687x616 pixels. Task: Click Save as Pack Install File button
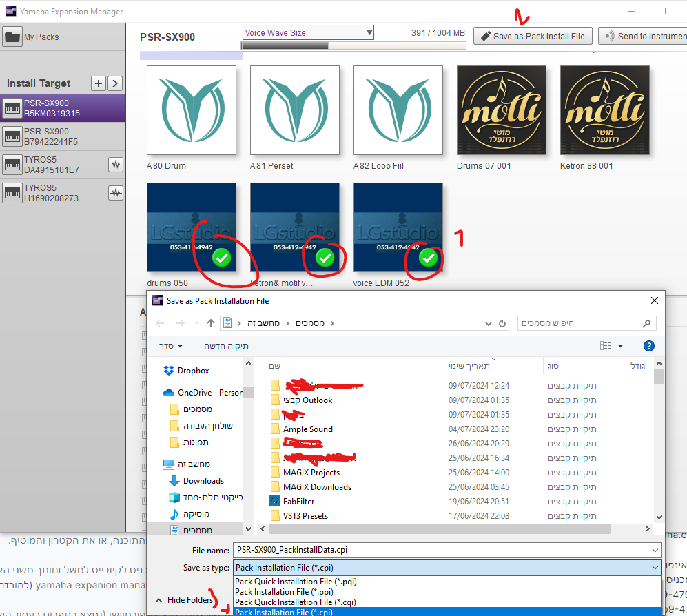533,36
